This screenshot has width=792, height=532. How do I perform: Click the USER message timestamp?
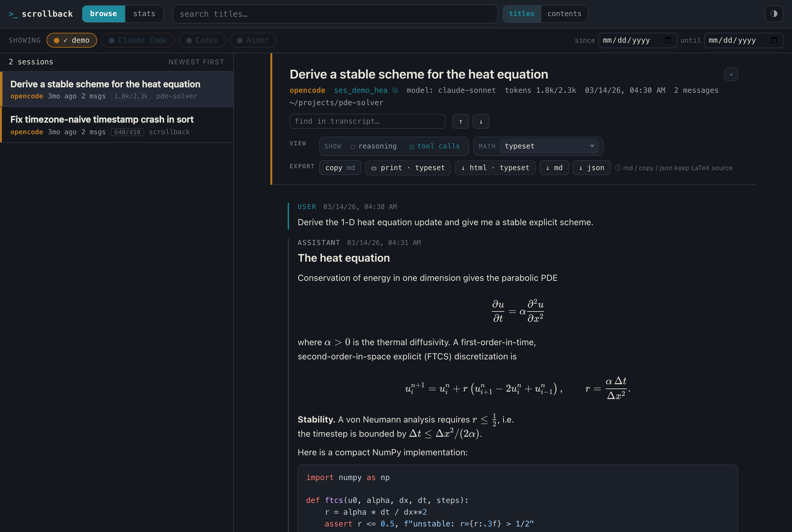click(360, 207)
